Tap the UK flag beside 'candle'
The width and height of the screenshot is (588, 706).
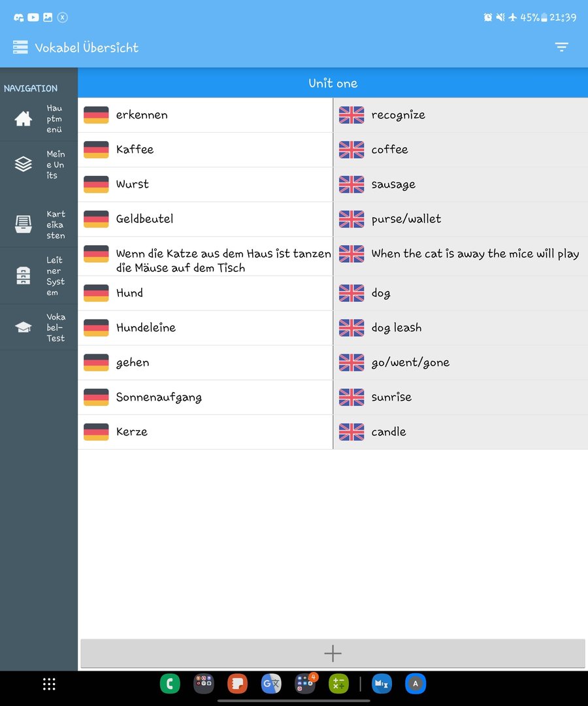click(351, 432)
